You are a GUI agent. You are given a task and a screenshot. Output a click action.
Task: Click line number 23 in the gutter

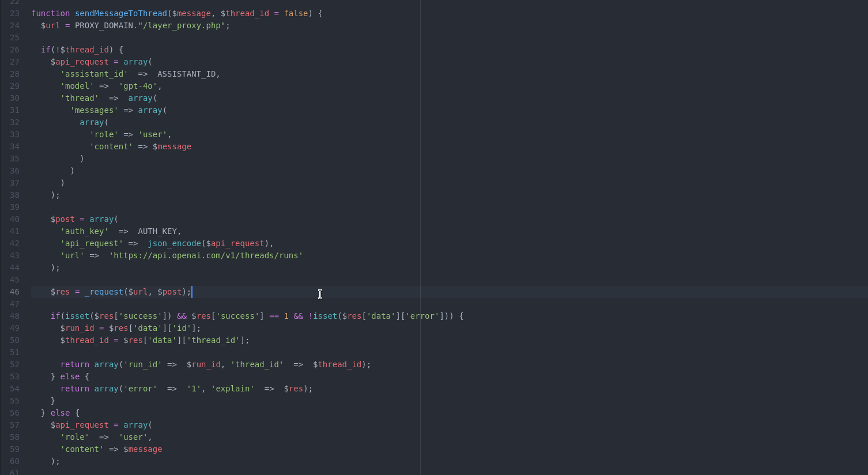point(14,13)
